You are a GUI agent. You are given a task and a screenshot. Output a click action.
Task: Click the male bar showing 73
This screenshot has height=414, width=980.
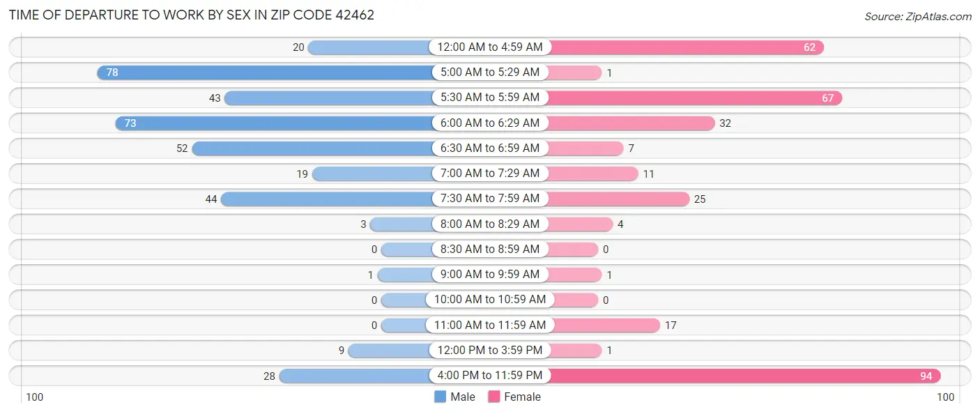274,123
